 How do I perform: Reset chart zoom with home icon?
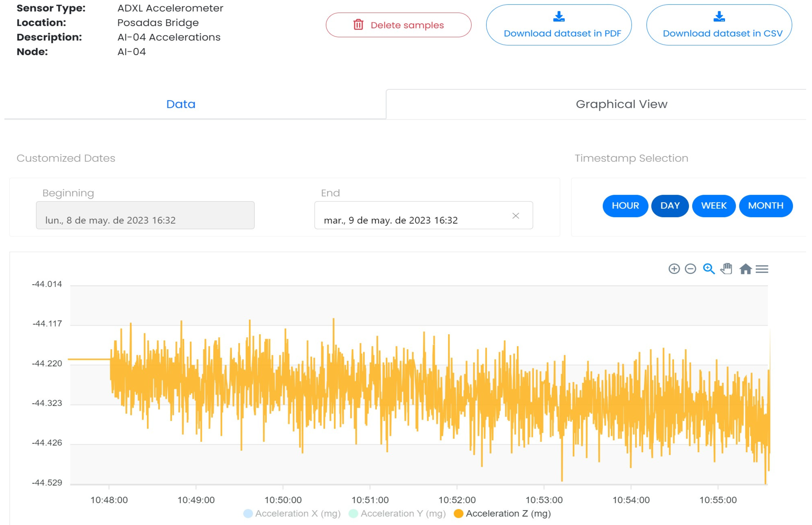pyautogui.click(x=745, y=269)
